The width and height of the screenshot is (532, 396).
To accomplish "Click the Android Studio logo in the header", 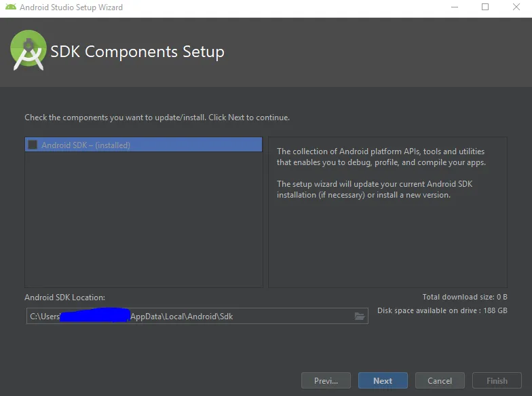I will coord(28,50).
